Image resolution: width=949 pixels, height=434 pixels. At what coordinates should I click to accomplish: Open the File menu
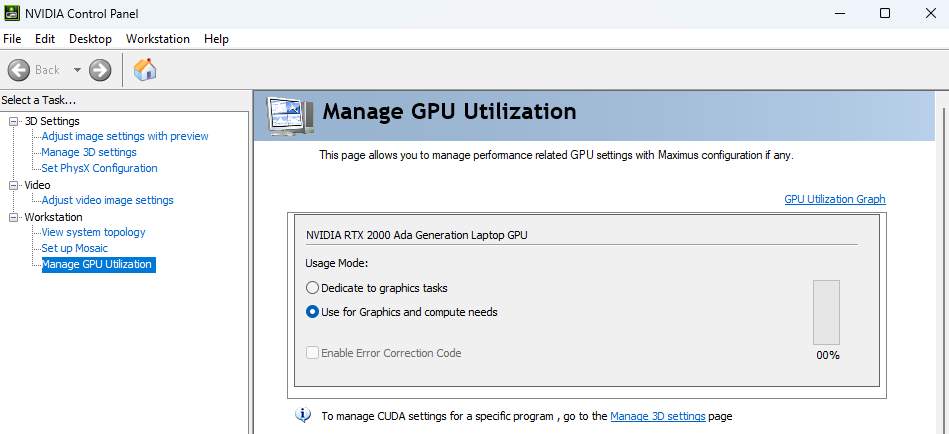12,39
